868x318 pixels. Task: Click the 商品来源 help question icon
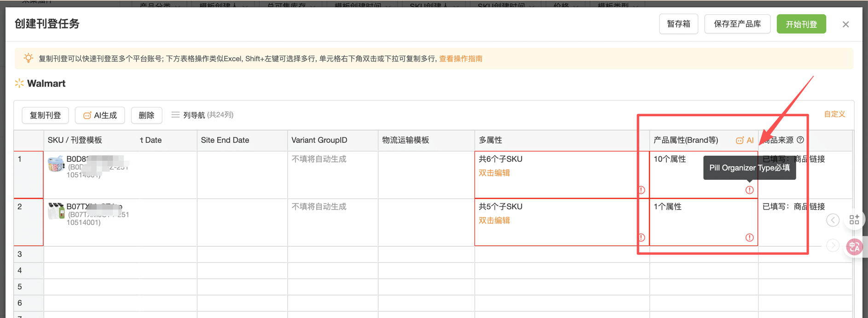[x=800, y=140]
